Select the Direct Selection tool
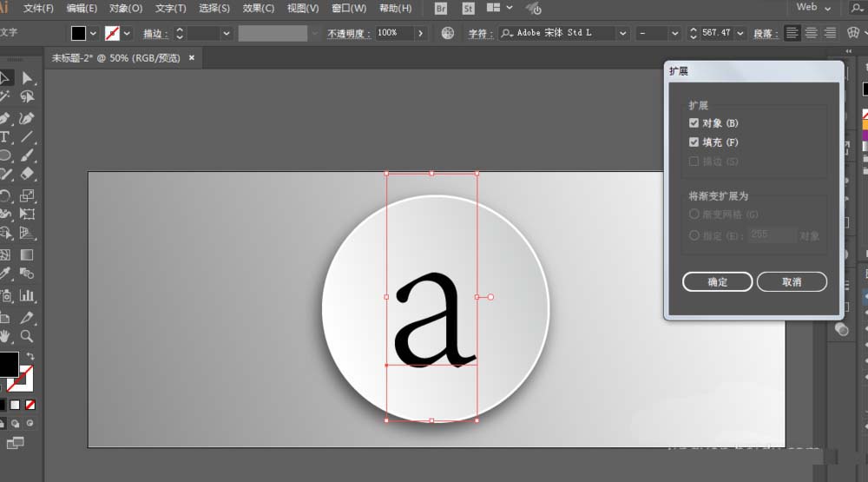Image resolution: width=868 pixels, height=482 pixels. [27, 78]
